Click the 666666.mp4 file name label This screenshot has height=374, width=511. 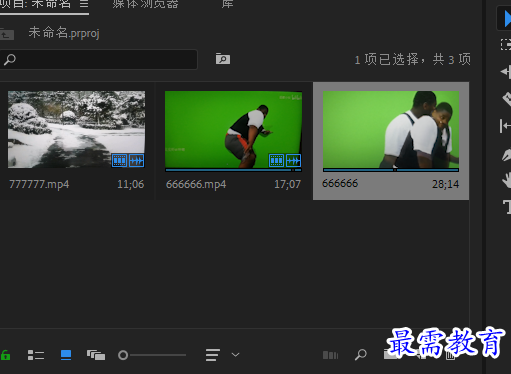point(196,184)
